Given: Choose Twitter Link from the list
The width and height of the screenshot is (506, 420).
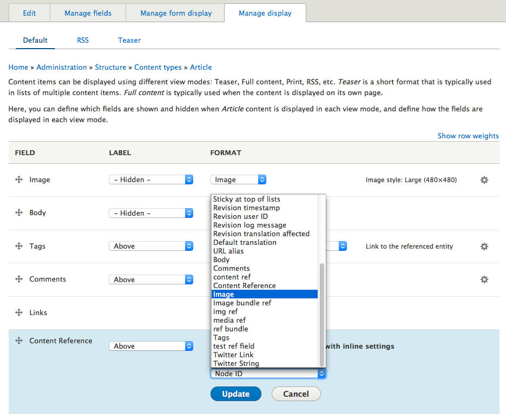Looking at the screenshot, I should pos(233,355).
